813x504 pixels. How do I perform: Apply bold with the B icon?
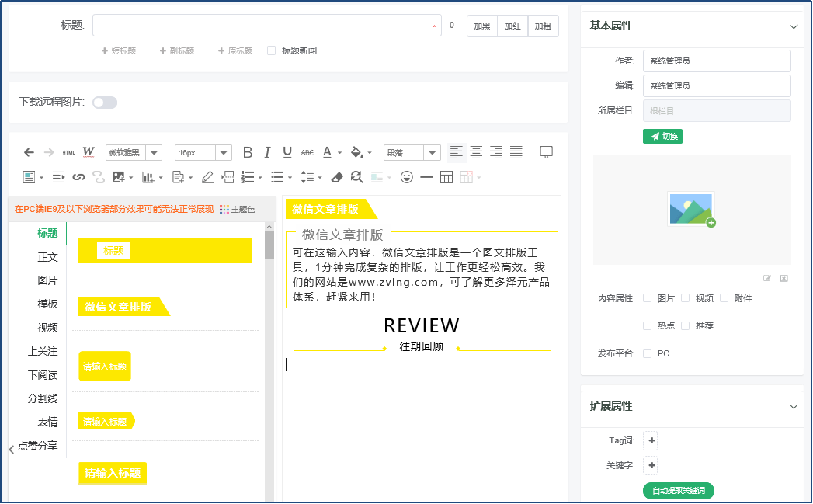(x=247, y=152)
